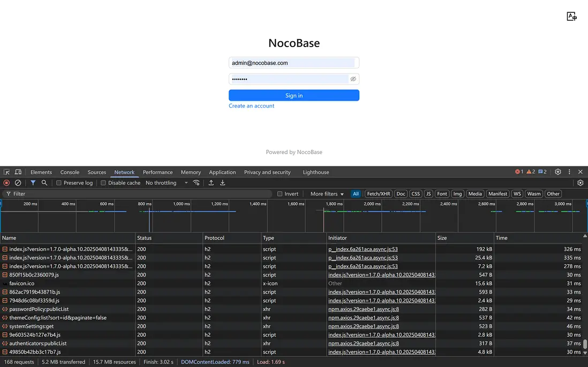Open the Performance tab
Viewport: 588px width, 367px height.
(157, 172)
